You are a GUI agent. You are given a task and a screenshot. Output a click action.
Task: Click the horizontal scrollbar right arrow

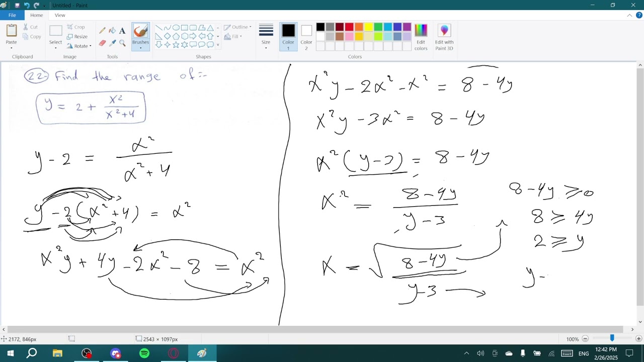[x=632, y=329]
